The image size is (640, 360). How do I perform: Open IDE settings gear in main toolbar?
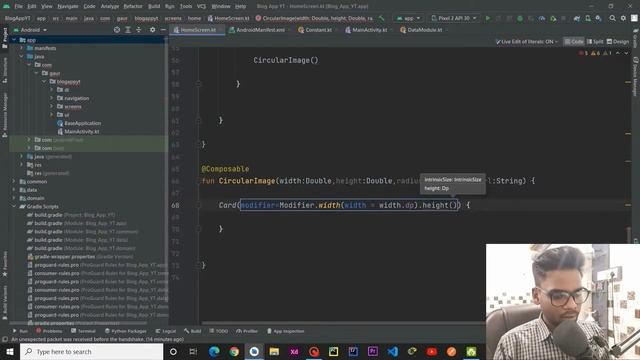(x=623, y=18)
